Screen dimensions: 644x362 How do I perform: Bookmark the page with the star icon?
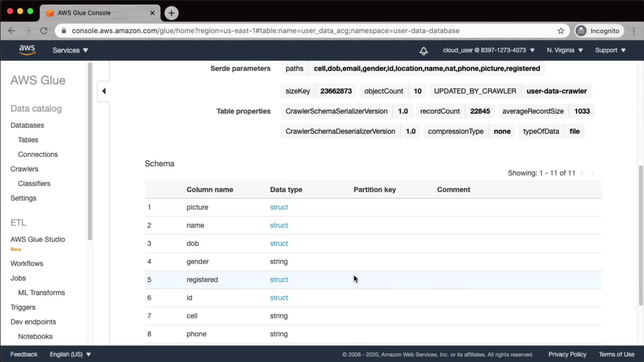pos(561,31)
